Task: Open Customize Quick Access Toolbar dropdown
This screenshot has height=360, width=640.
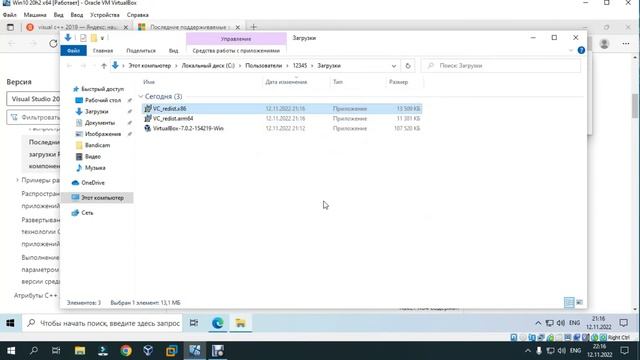Action: pyautogui.click(x=102, y=38)
